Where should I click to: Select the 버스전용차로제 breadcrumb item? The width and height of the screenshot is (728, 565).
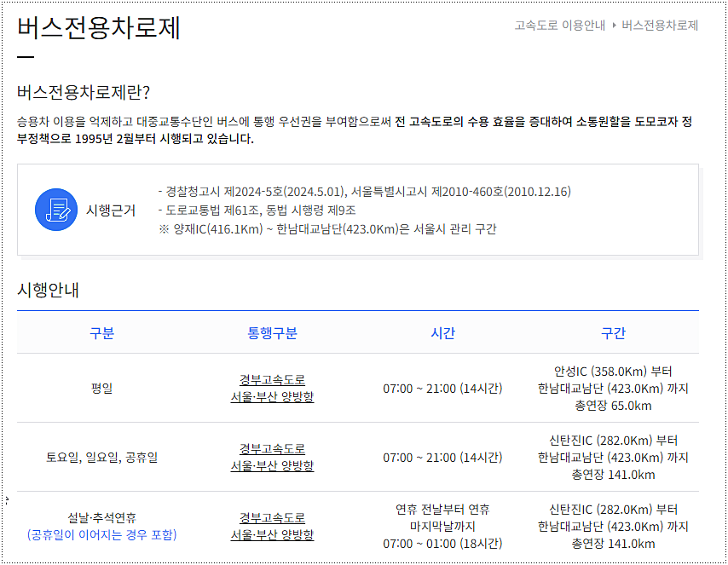(x=660, y=26)
